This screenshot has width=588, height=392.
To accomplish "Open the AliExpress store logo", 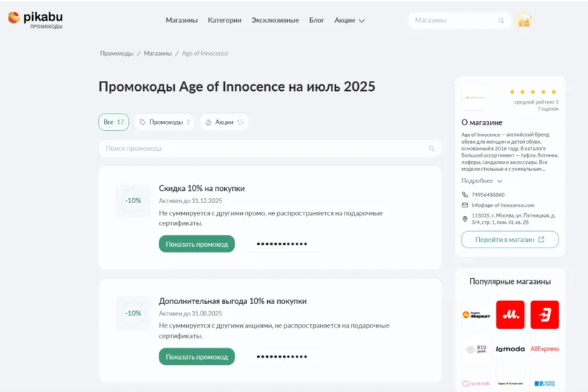I will [544, 349].
